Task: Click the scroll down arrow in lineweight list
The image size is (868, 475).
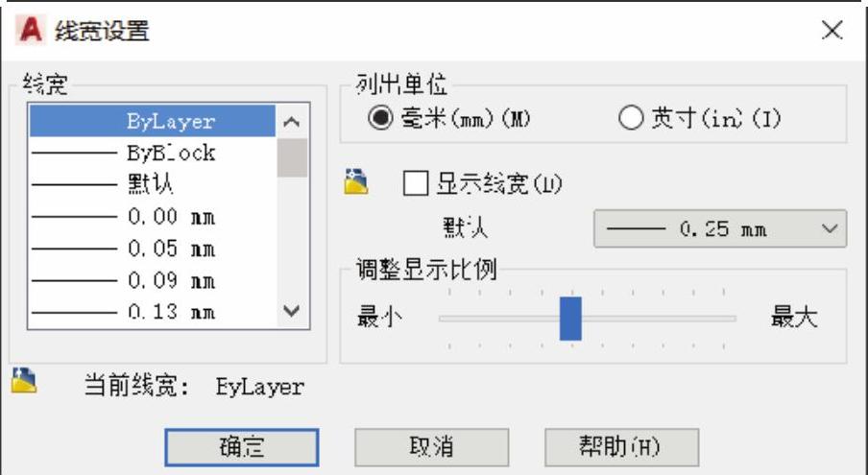Action: point(292,311)
